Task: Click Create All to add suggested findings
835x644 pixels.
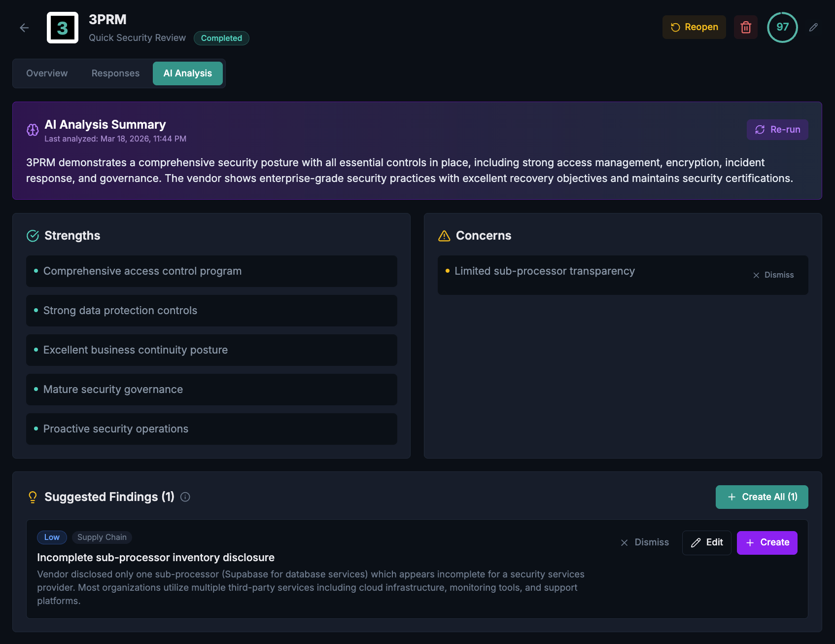Action: point(762,497)
